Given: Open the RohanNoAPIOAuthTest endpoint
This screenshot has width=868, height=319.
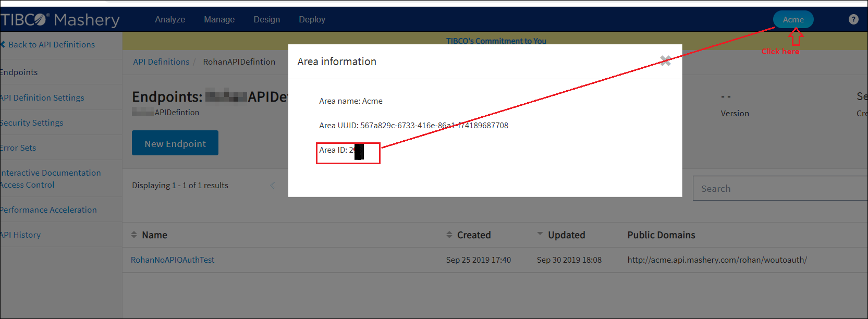Looking at the screenshot, I should tap(173, 260).
